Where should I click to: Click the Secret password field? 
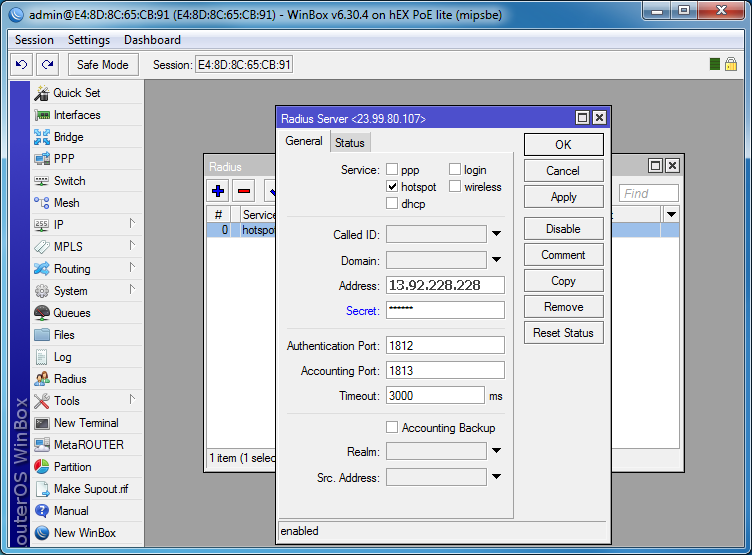click(x=445, y=310)
